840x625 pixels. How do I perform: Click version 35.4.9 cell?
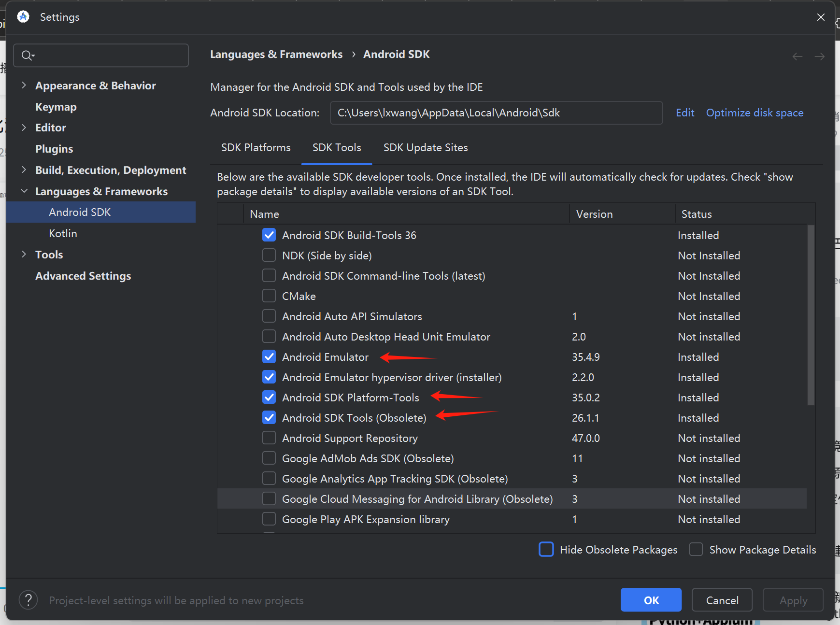click(x=586, y=357)
